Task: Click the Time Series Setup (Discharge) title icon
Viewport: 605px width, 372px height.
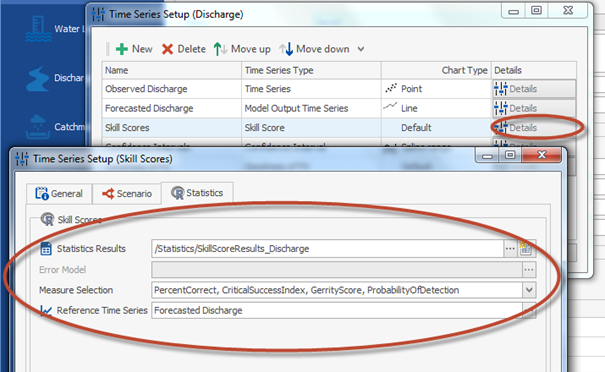Action: [98, 14]
